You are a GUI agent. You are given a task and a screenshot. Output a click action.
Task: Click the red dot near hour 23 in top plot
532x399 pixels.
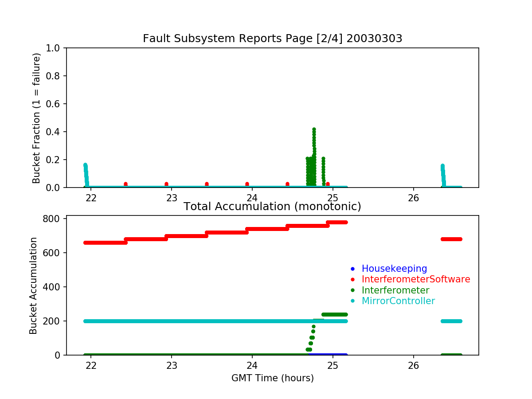point(166,184)
